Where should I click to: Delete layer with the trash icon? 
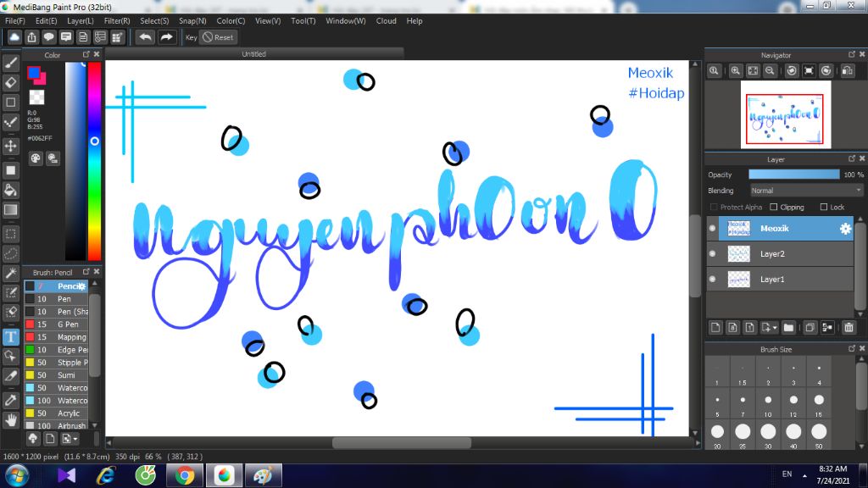[x=849, y=328]
